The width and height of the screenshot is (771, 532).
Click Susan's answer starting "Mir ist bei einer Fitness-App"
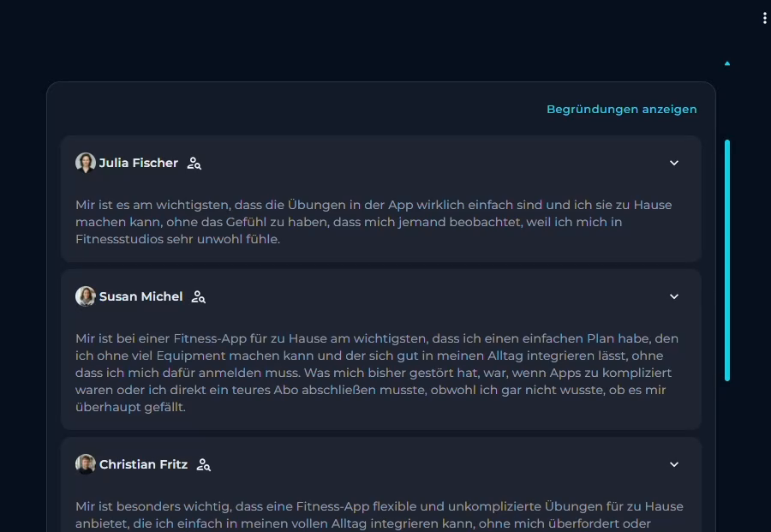pos(377,373)
